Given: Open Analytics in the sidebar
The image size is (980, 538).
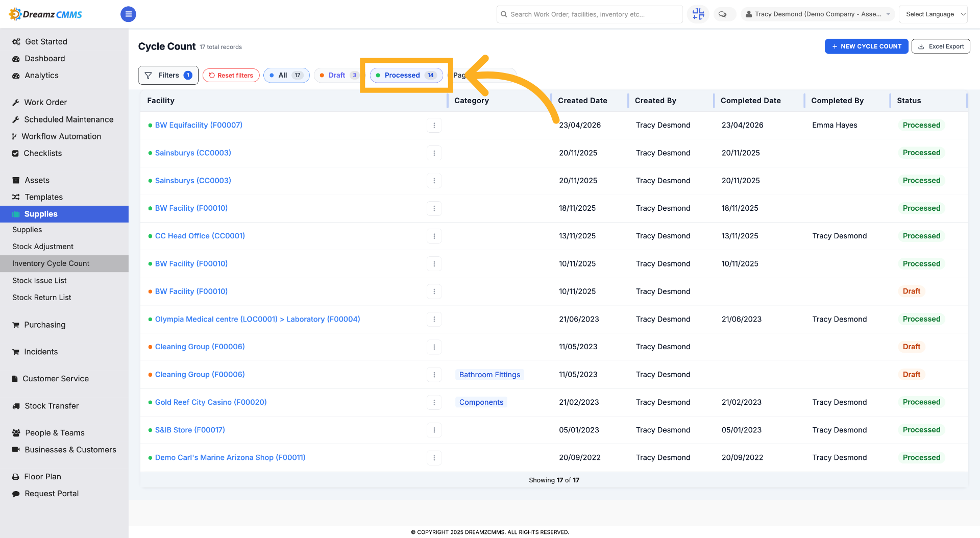Looking at the screenshot, I should 42,76.
